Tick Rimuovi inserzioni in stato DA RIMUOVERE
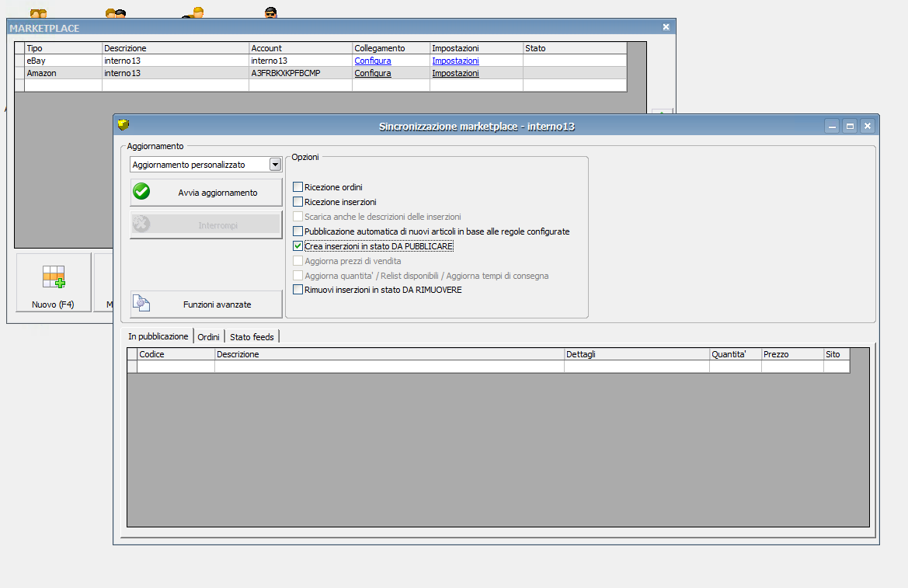908x588 pixels. (297, 290)
